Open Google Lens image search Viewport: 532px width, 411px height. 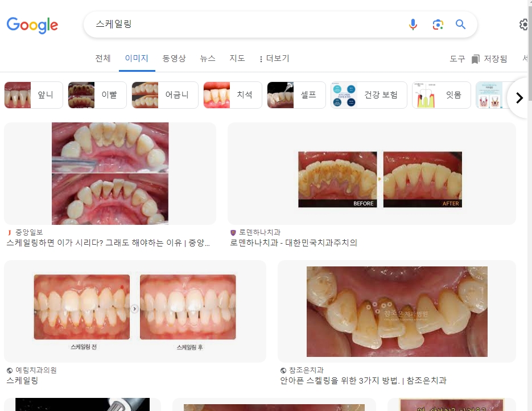437,24
